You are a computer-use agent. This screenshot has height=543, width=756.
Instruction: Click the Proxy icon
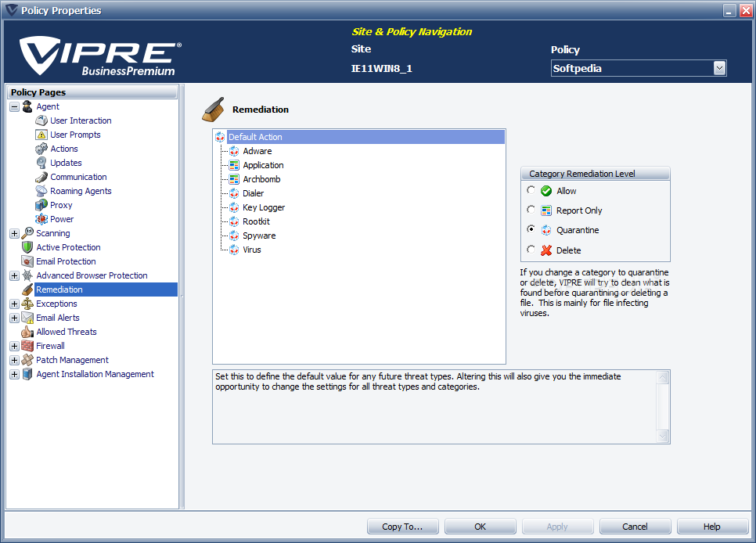41,205
